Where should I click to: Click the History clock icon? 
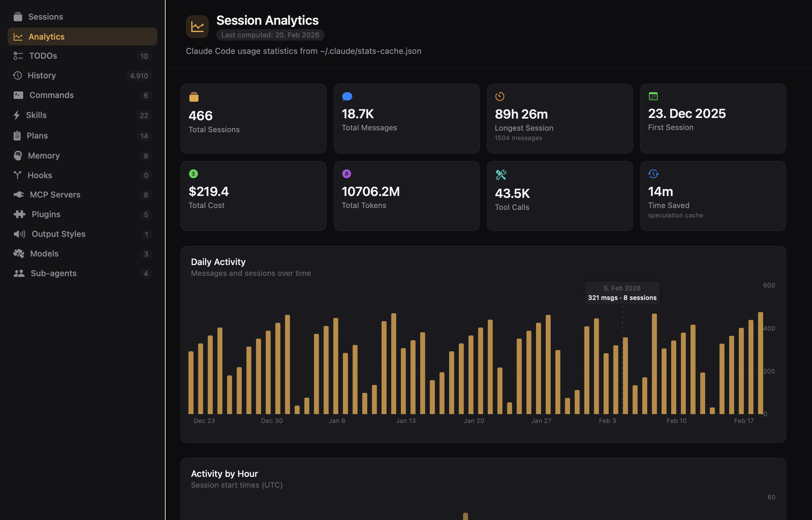(18, 75)
